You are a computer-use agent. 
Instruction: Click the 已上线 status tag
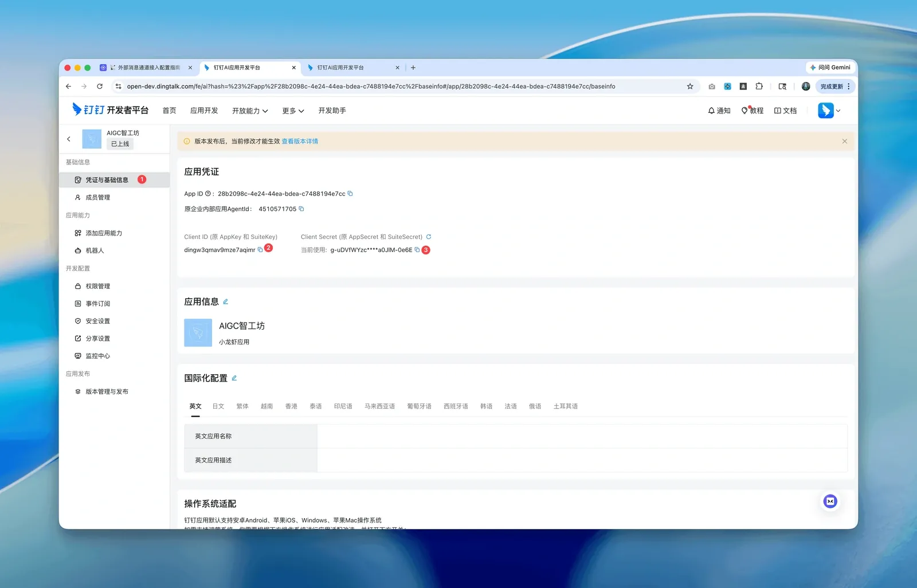point(120,144)
